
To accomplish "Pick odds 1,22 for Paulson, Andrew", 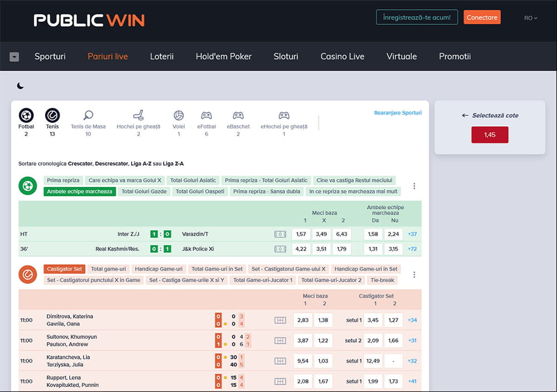I will (323, 340).
